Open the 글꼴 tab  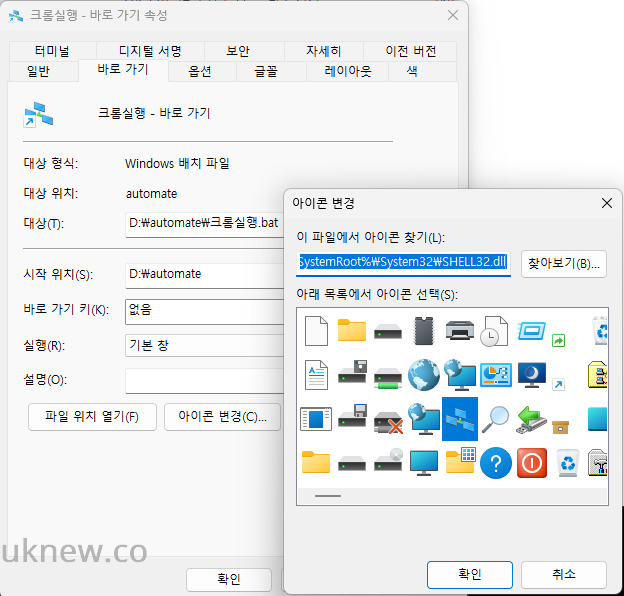tap(266, 72)
